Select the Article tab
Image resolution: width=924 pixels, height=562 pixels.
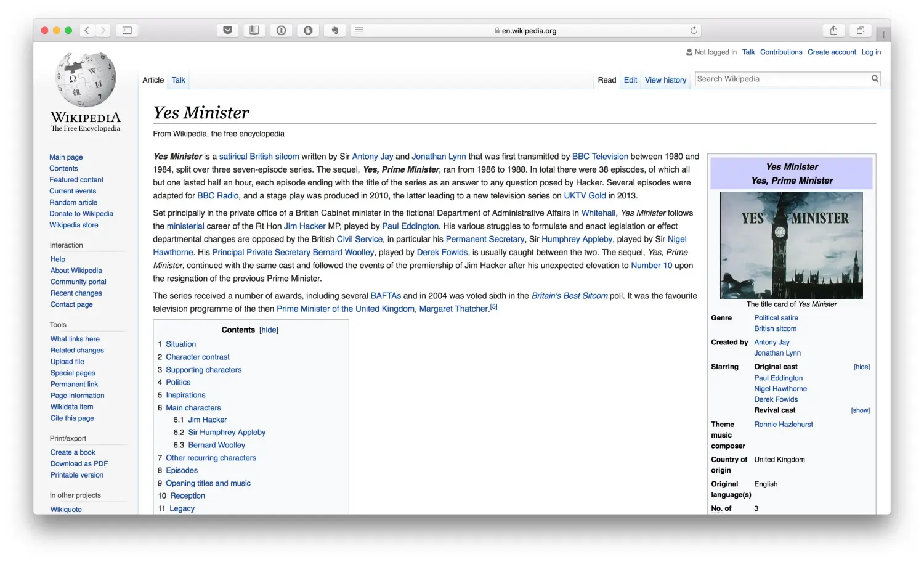point(153,80)
